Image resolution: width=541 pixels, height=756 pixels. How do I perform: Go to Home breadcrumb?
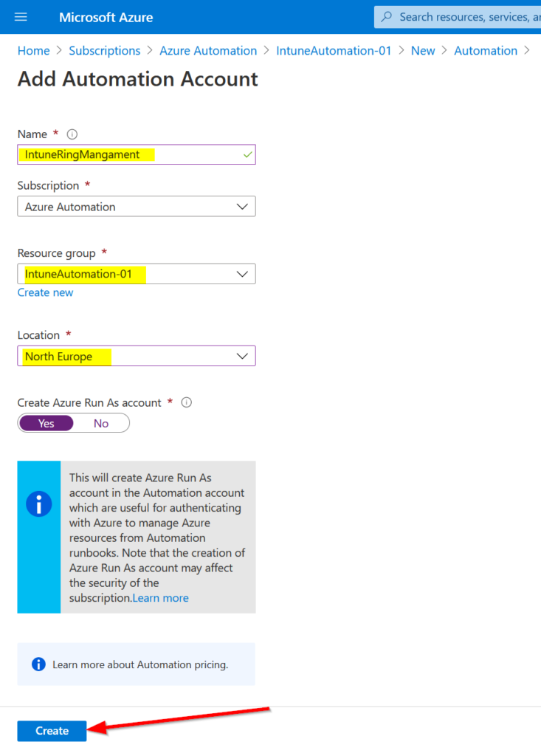point(34,51)
